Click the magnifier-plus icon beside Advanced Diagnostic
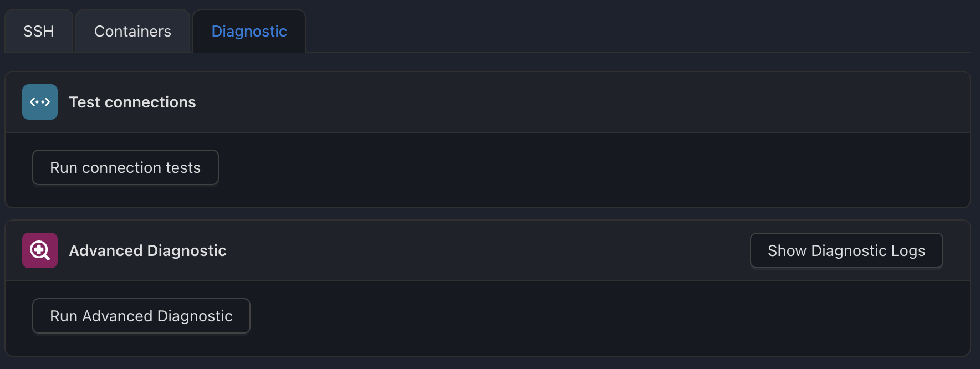The height and width of the screenshot is (369, 980). pos(40,250)
